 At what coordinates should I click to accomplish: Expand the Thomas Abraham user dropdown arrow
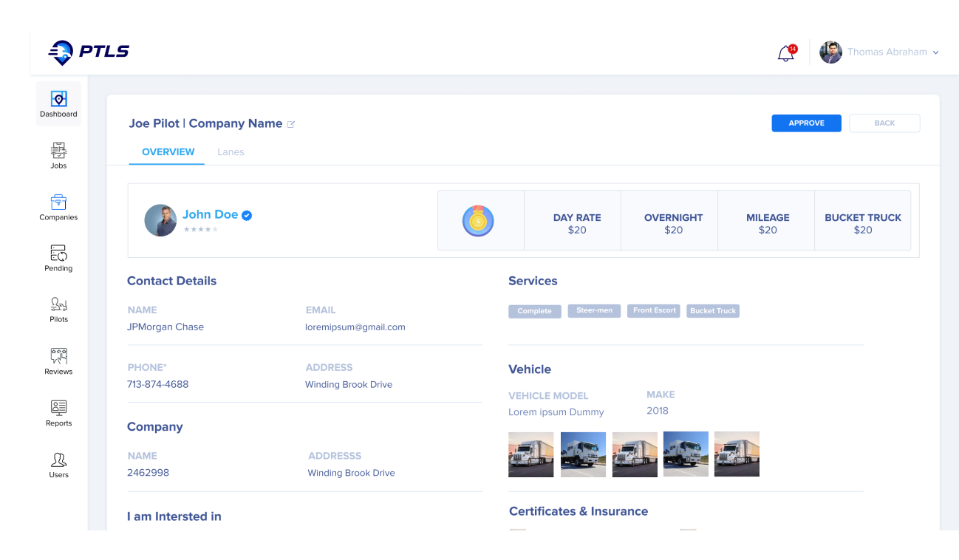[x=935, y=52]
